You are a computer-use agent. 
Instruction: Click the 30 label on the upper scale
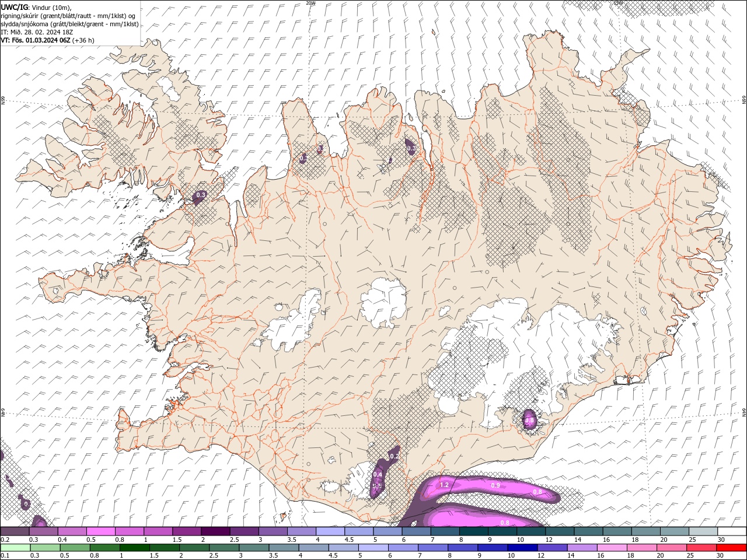[x=721, y=540]
